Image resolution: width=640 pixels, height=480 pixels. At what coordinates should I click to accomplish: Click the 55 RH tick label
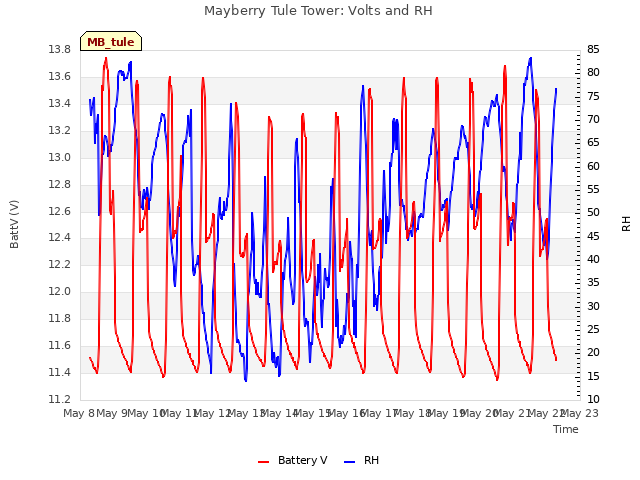point(593,189)
